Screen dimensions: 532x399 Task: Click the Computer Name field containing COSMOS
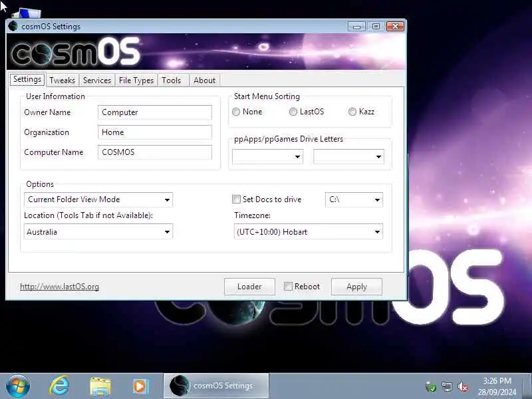pyautogui.click(x=155, y=152)
